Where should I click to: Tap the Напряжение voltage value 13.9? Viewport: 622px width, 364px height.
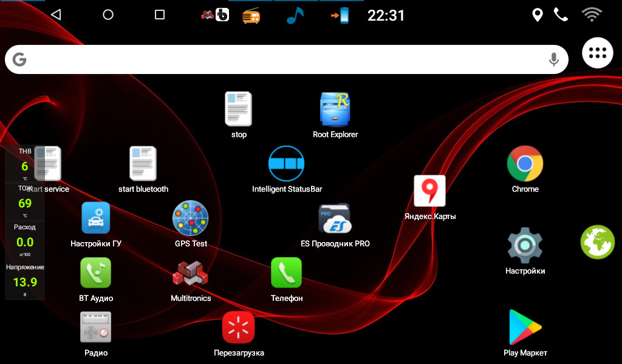[24, 282]
